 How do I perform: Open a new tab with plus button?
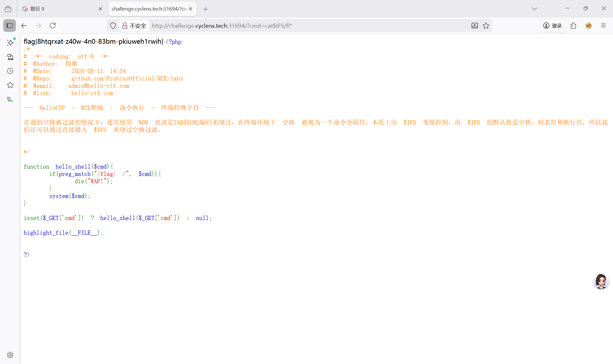tap(206, 9)
